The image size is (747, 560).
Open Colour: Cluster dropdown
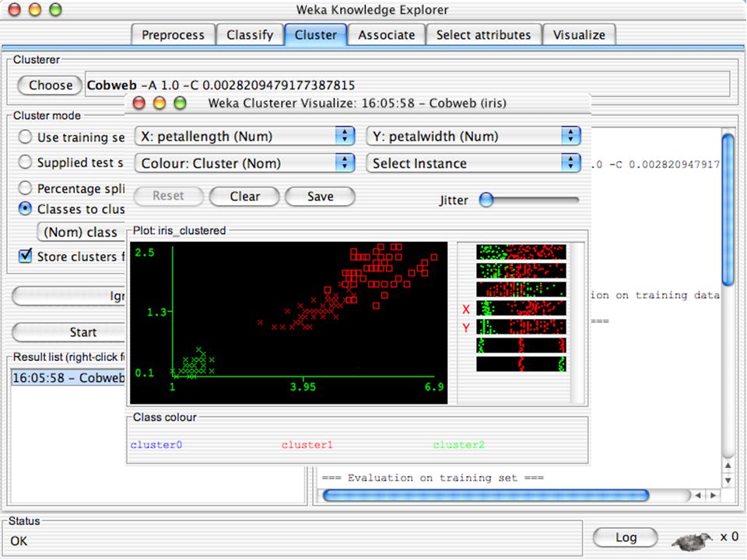click(x=245, y=163)
